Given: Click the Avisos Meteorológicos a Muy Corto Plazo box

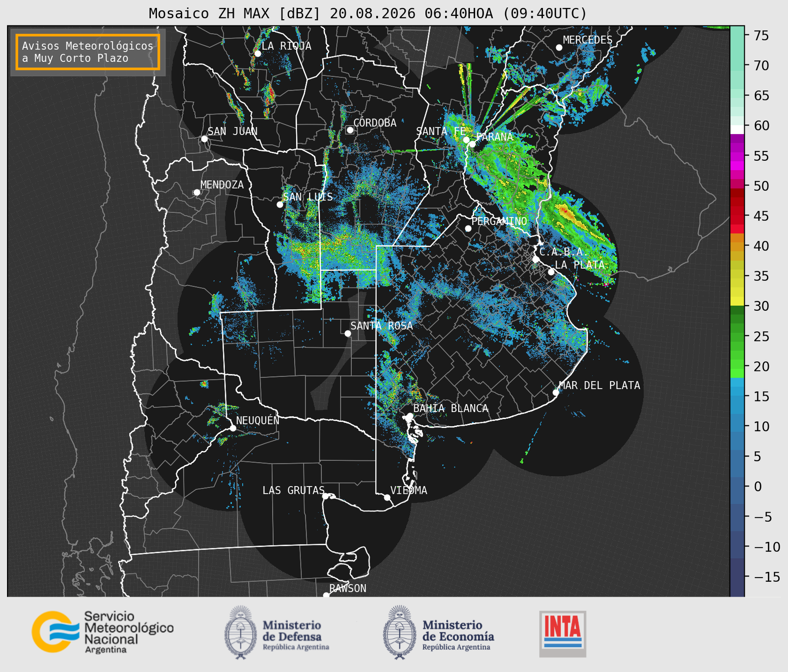Looking at the screenshot, I should click(x=88, y=52).
